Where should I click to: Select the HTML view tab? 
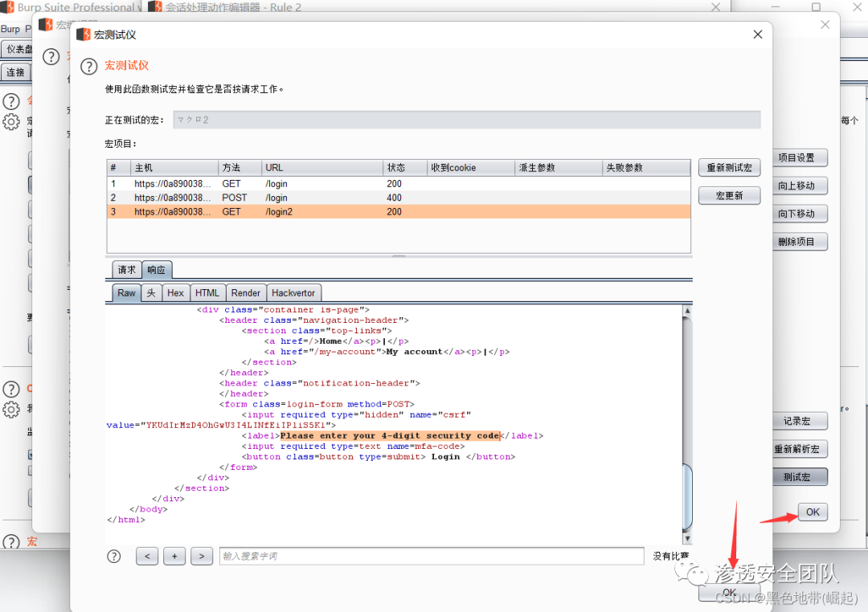point(207,293)
